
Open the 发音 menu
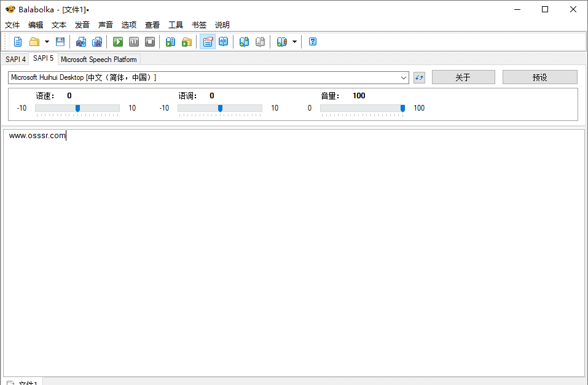(82, 25)
